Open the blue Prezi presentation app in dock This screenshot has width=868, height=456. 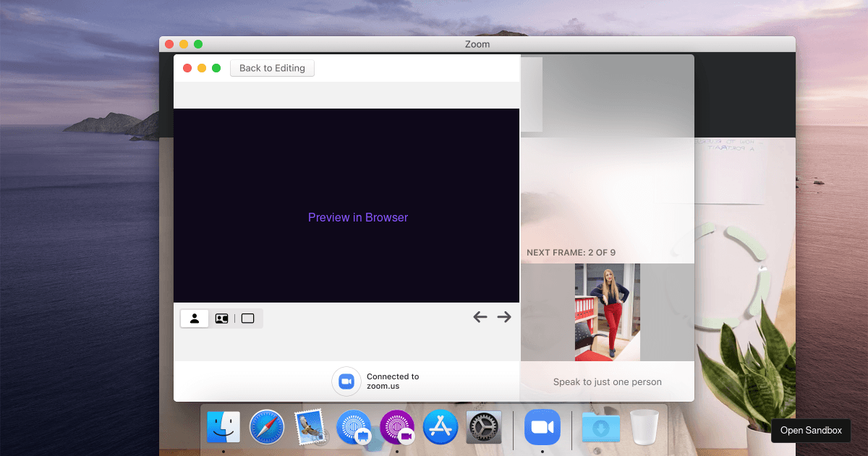tap(354, 426)
